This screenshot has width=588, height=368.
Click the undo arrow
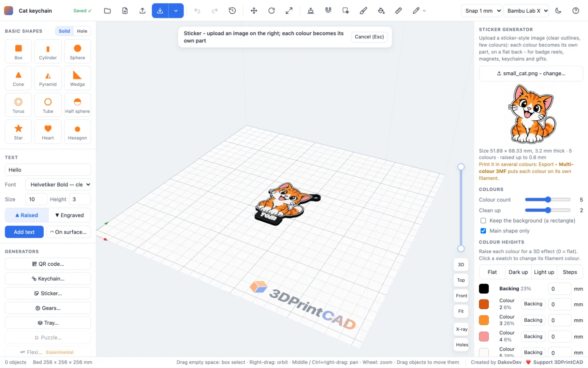pyautogui.click(x=197, y=11)
